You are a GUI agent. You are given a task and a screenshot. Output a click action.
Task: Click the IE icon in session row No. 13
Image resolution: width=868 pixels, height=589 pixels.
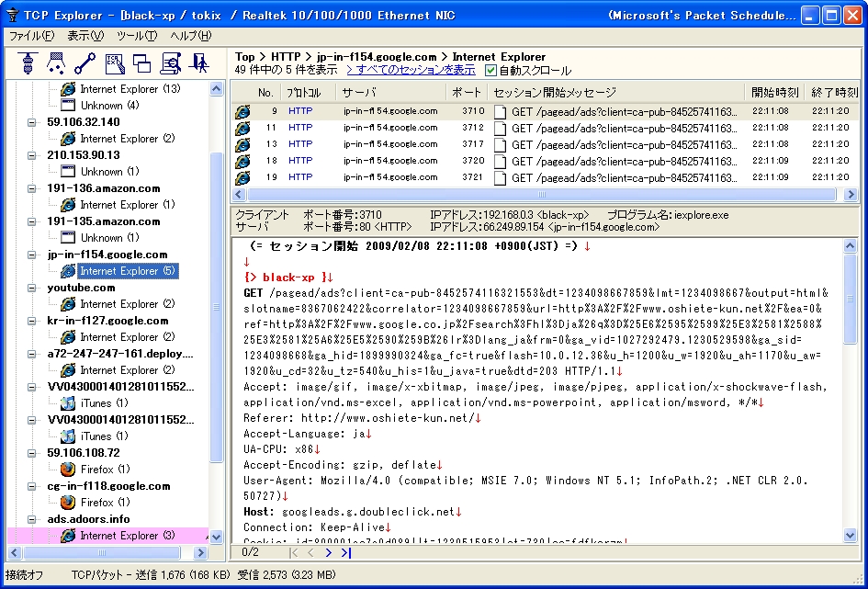tap(242, 144)
